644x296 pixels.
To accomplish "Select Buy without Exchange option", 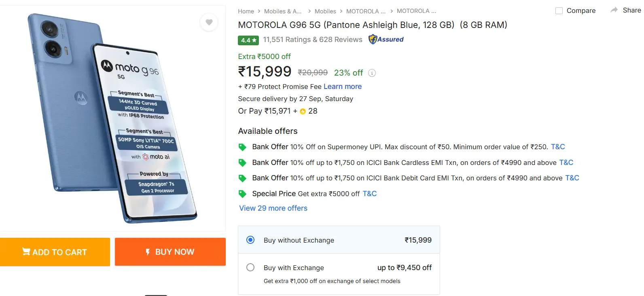I will coord(250,240).
